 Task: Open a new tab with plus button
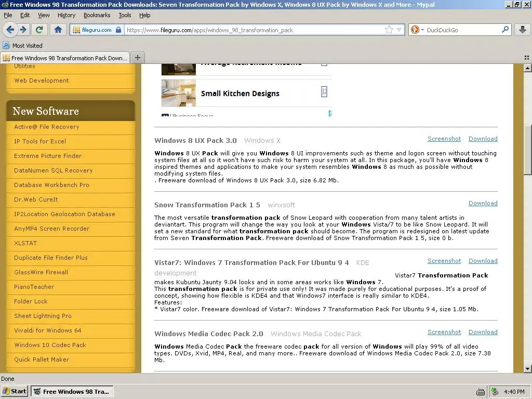137,58
